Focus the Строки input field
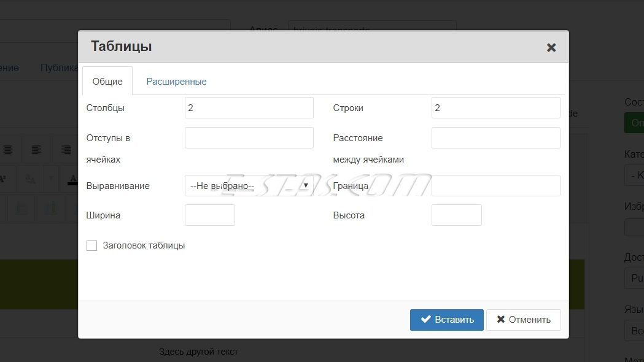Screen dimensions: 644x362 495,107
